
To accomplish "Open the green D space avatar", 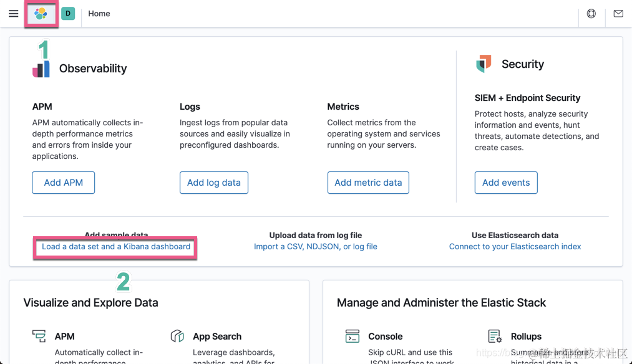I will [x=68, y=14].
